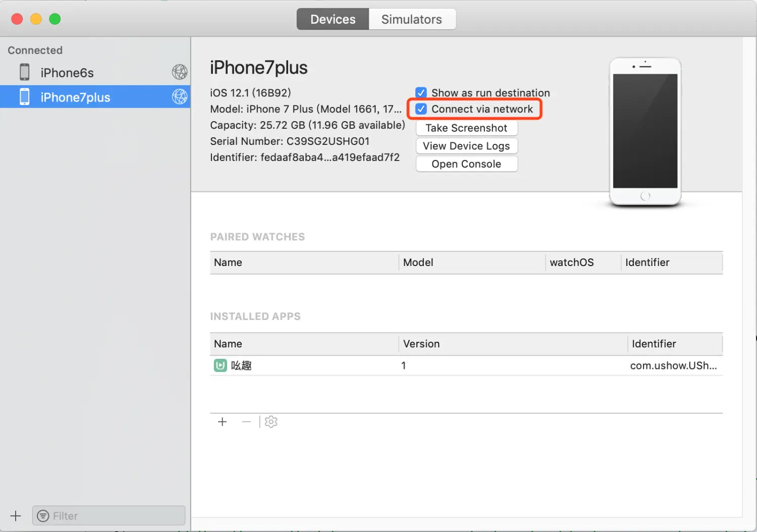Click the watchOS column header

[583, 262]
